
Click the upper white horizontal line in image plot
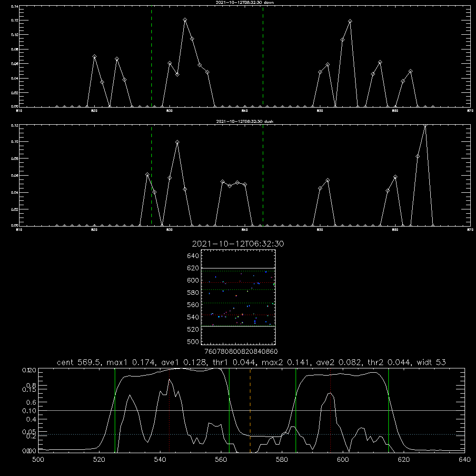coord(238,268)
